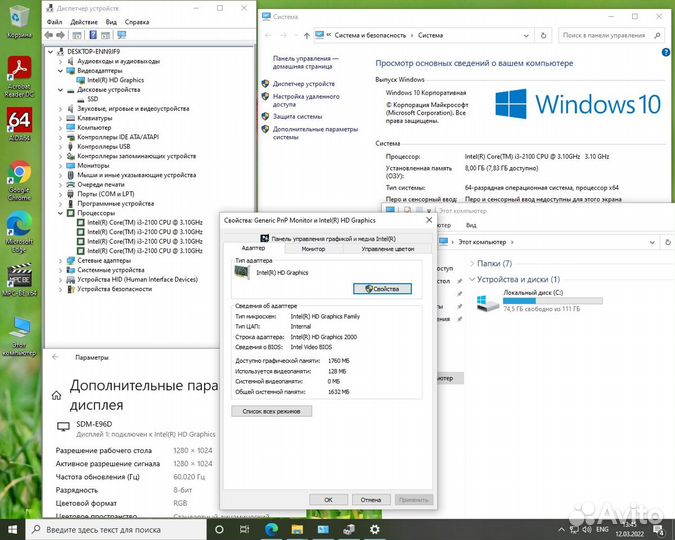Open the Recycle Bin desktop icon
The image size is (675, 540).
pos(19,21)
